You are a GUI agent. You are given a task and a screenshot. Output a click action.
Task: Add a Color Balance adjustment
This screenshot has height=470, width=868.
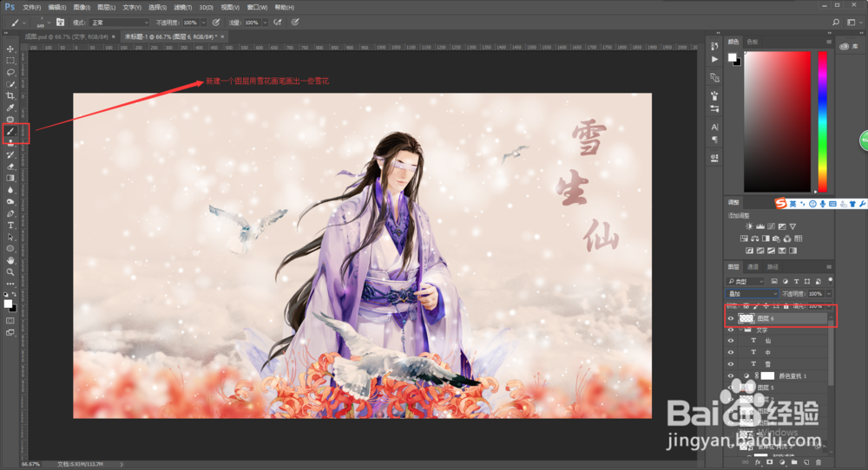click(x=754, y=238)
